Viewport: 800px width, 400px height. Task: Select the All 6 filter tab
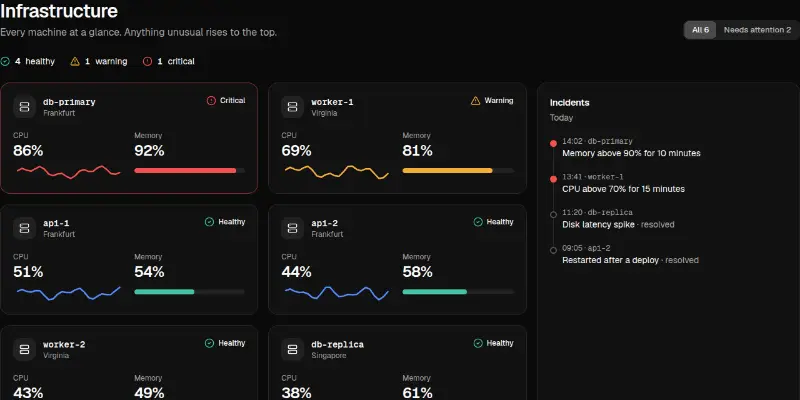[x=700, y=30]
